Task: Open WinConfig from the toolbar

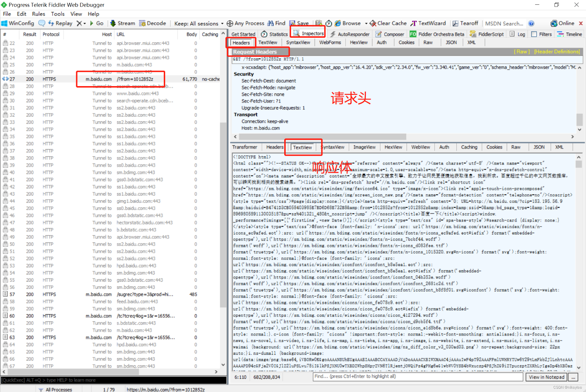Action: (x=18, y=23)
